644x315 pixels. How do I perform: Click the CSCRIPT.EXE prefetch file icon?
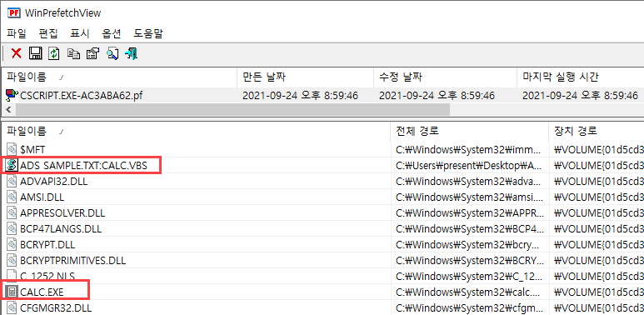coord(11,96)
